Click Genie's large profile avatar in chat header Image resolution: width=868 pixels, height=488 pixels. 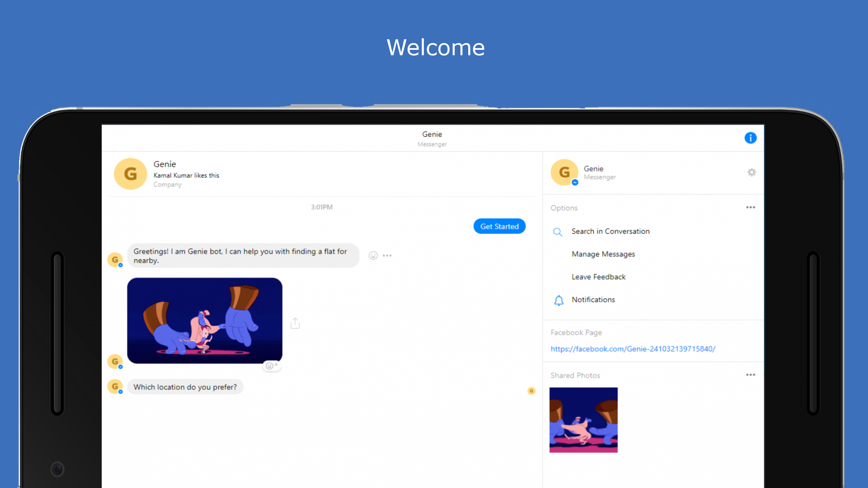point(131,174)
